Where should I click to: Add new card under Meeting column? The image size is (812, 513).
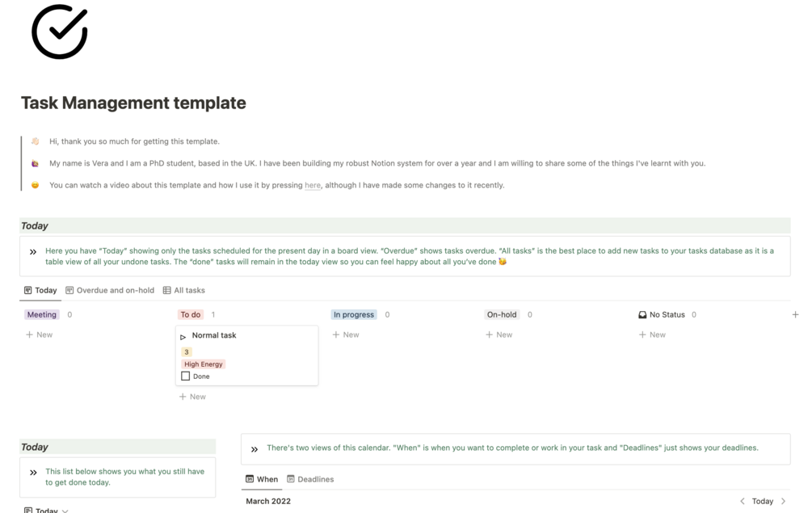click(39, 334)
